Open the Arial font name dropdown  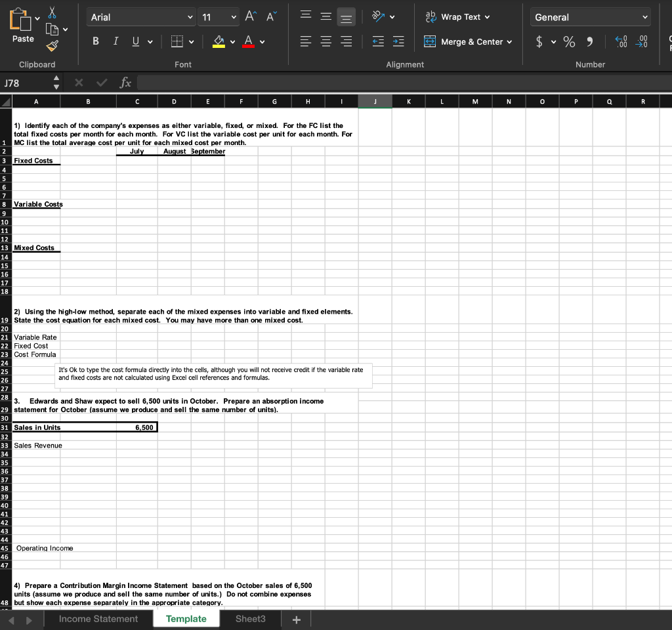(x=190, y=17)
